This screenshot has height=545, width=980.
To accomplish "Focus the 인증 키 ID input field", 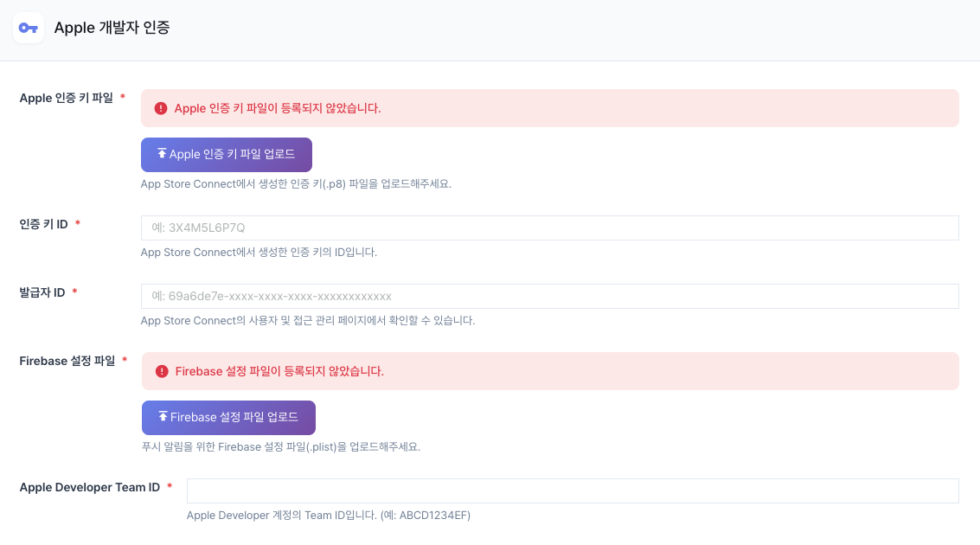I will pos(549,228).
